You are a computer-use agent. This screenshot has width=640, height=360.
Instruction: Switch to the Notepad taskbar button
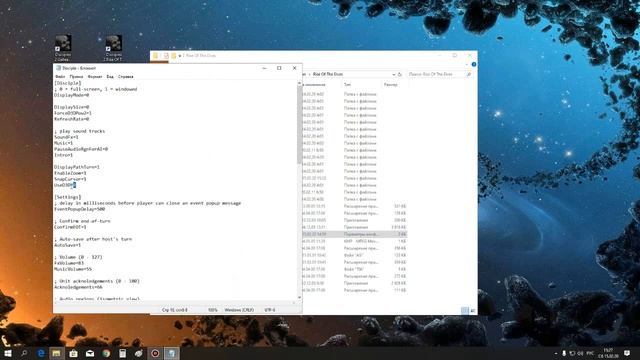[171, 353]
